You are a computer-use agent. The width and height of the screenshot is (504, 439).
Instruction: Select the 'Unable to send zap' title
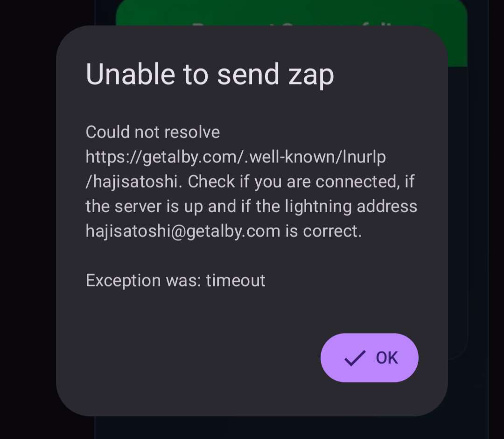tap(210, 74)
